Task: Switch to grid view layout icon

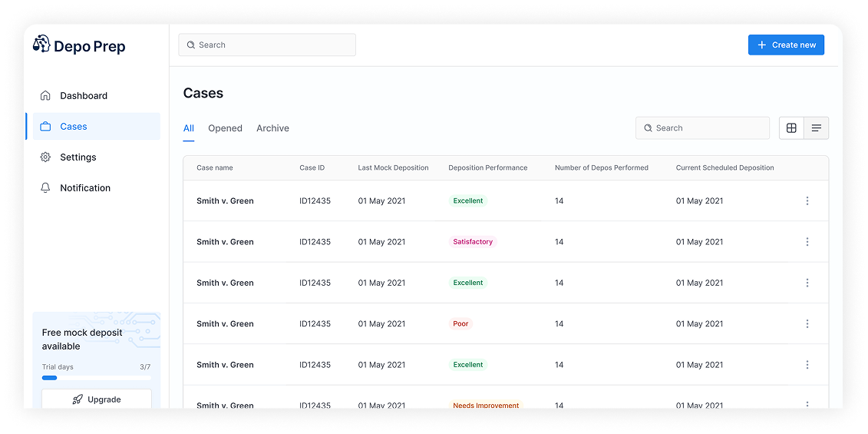Action: (x=791, y=128)
